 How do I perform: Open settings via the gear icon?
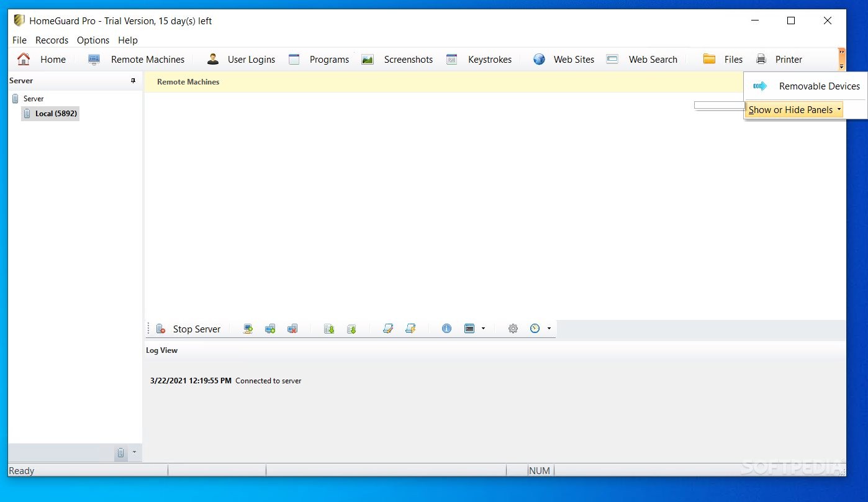pyautogui.click(x=513, y=329)
